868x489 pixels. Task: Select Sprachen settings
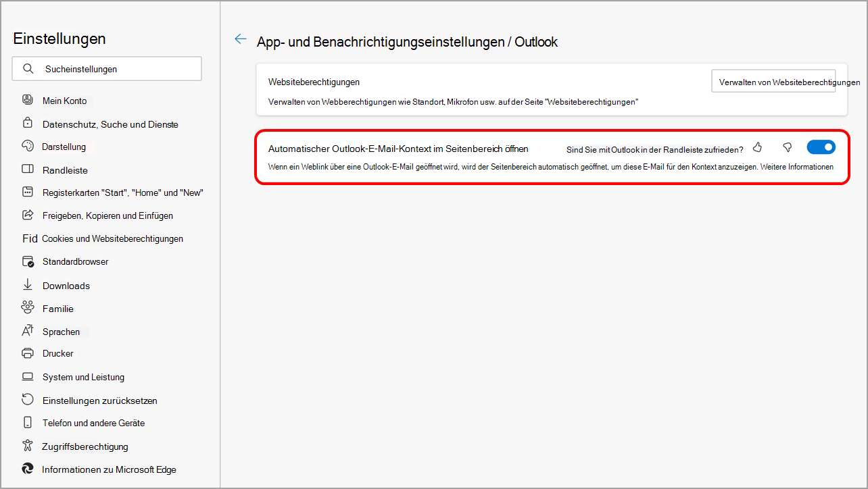[61, 332]
